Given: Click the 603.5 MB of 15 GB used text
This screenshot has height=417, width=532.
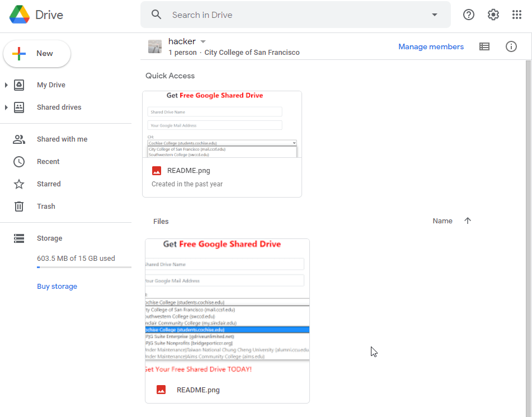Looking at the screenshot, I should 76,259.
